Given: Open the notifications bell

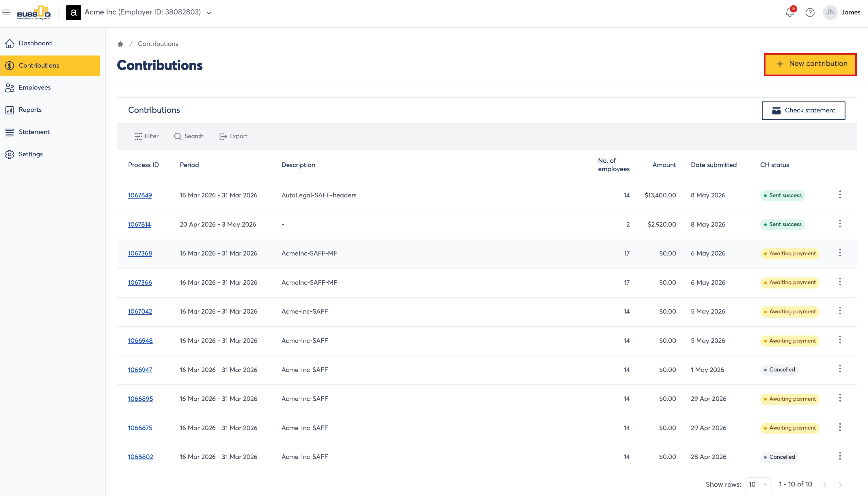Looking at the screenshot, I should click(790, 13).
